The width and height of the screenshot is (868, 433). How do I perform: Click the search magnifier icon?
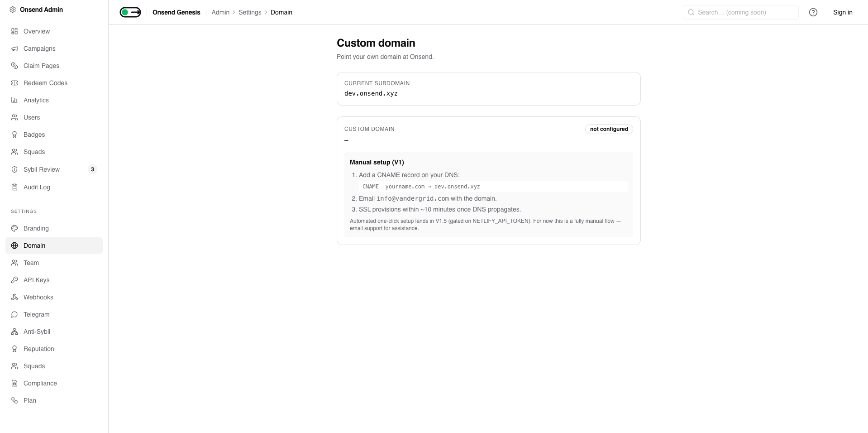tap(691, 12)
